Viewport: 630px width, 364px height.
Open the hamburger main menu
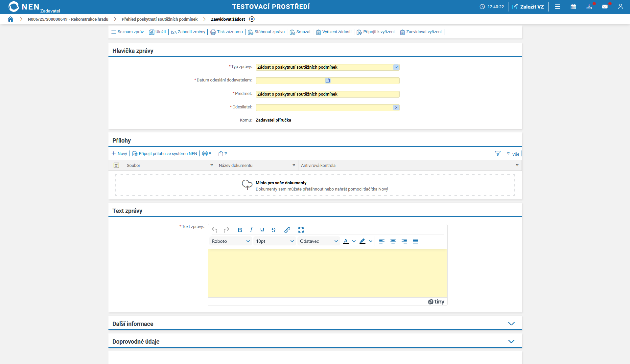(x=557, y=7)
